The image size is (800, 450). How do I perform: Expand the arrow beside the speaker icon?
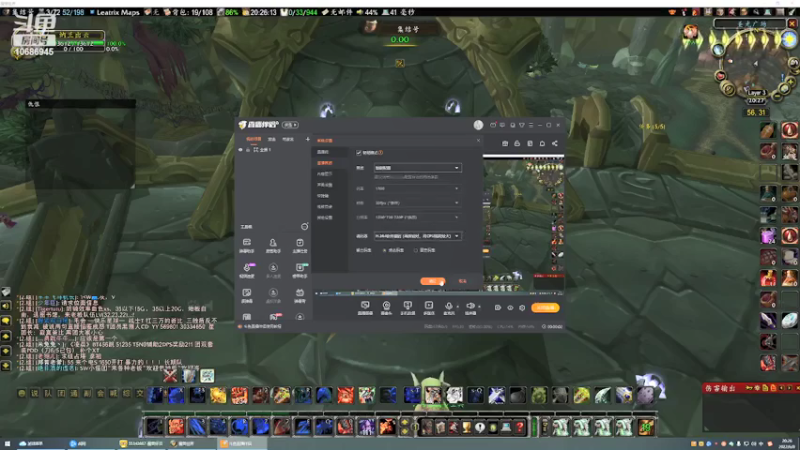click(x=479, y=307)
